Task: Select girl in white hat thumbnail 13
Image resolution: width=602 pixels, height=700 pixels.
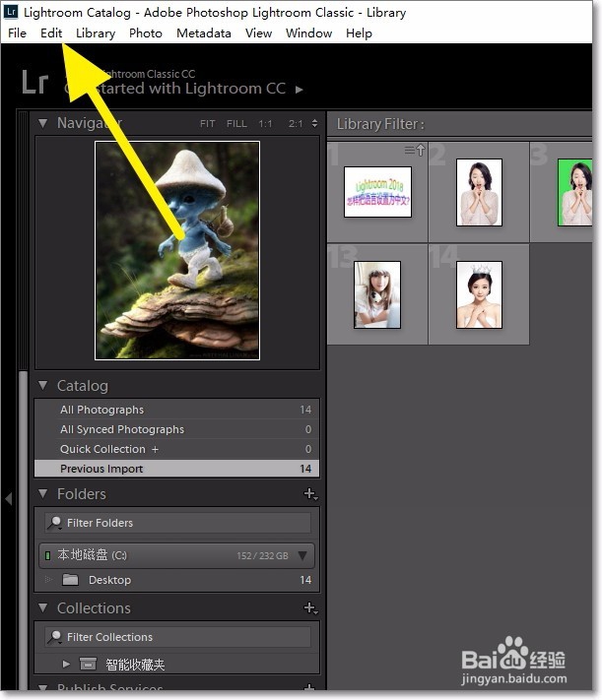Action: [x=377, y=294]
